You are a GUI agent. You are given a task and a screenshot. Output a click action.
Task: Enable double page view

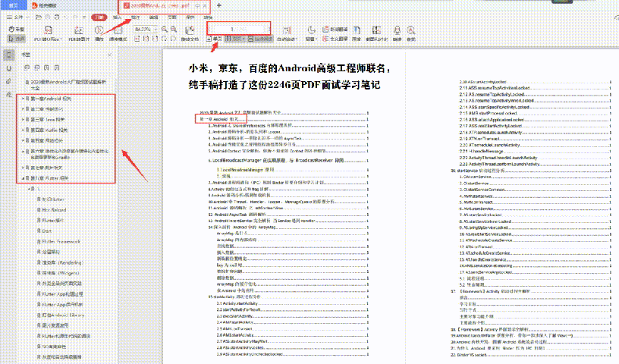pyautogui.click(x=235, y=39)
